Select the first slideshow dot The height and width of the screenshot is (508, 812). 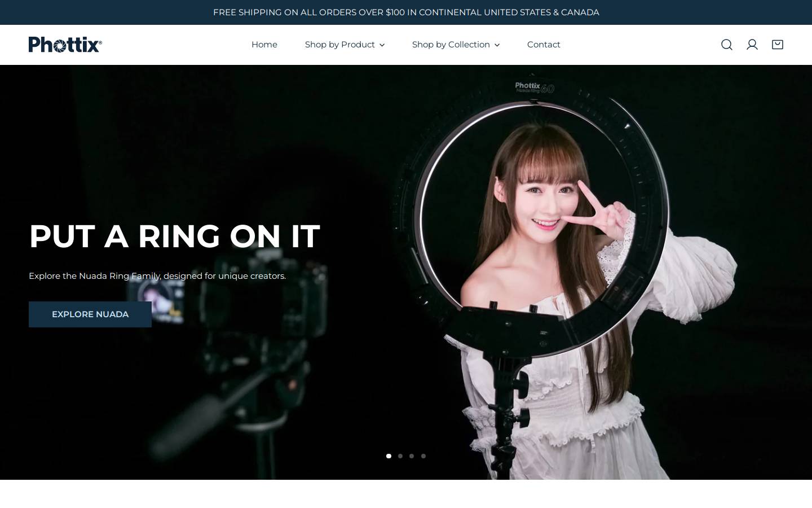(x=389, y=456)
